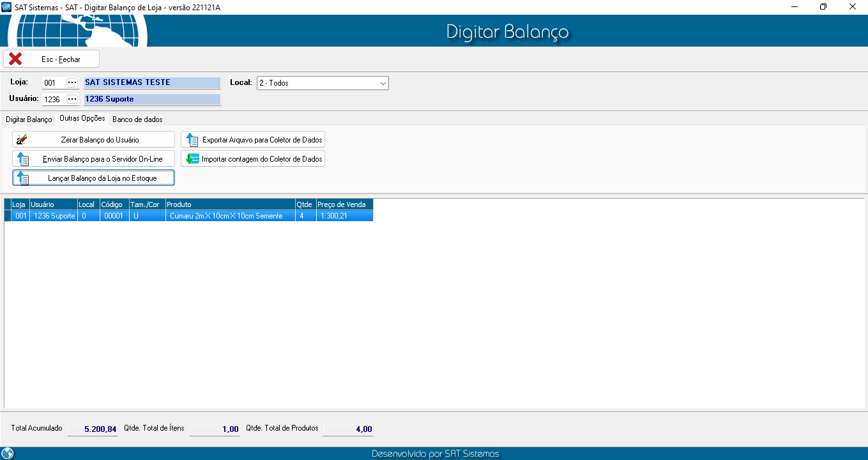868x460 pixels.
Task: Open the Usuário lookup ellipsis button
Action: [x=72, y=100]
